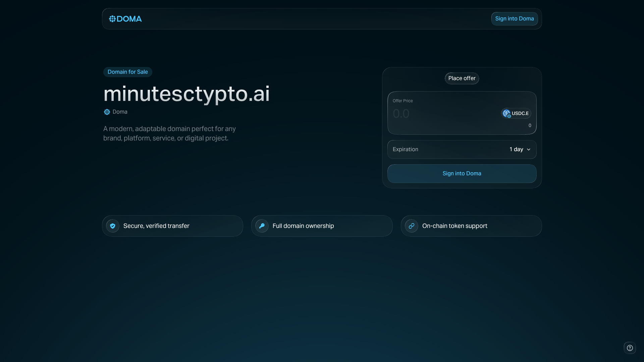Image resolution: width=644 pixels, height=362 pixels.
Task: Click the shield icon for secure transfer
Action: (113, 226)
